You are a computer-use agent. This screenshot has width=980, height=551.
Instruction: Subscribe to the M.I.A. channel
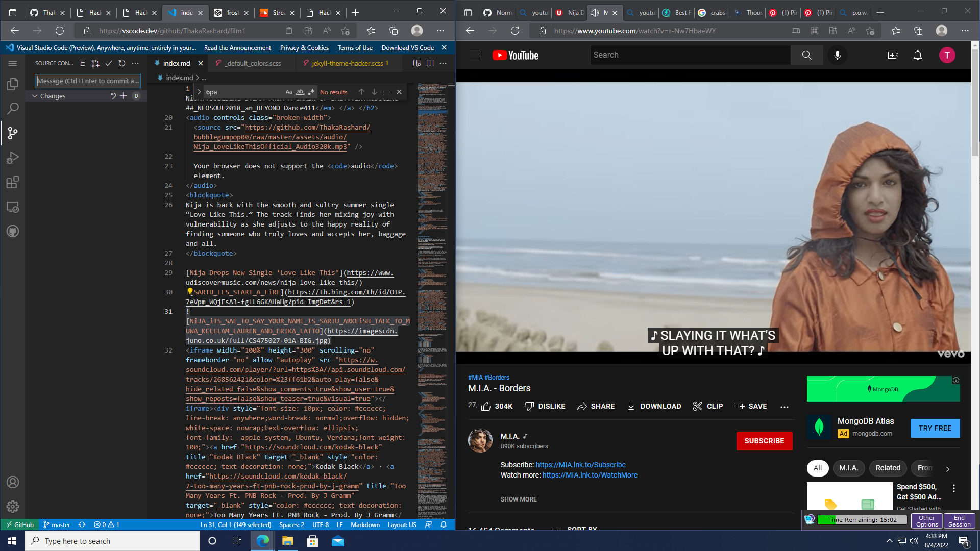pos(764,441)
